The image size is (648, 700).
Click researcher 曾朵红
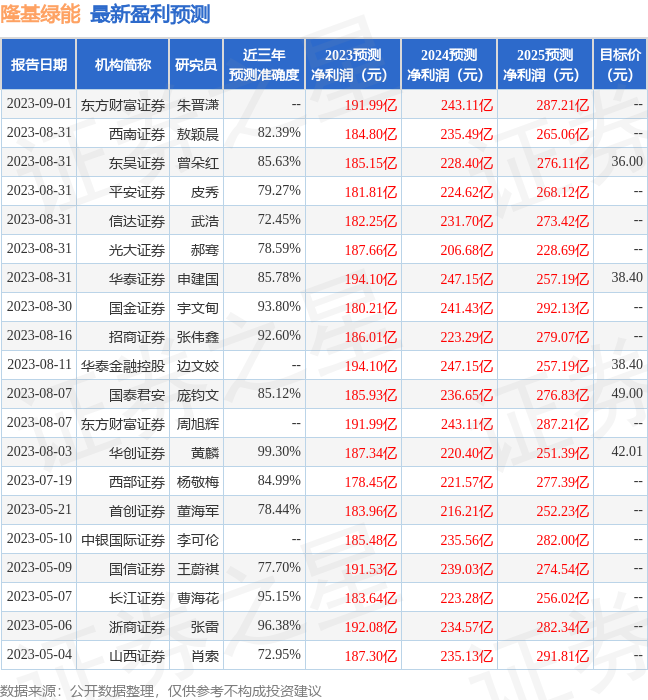198,163
